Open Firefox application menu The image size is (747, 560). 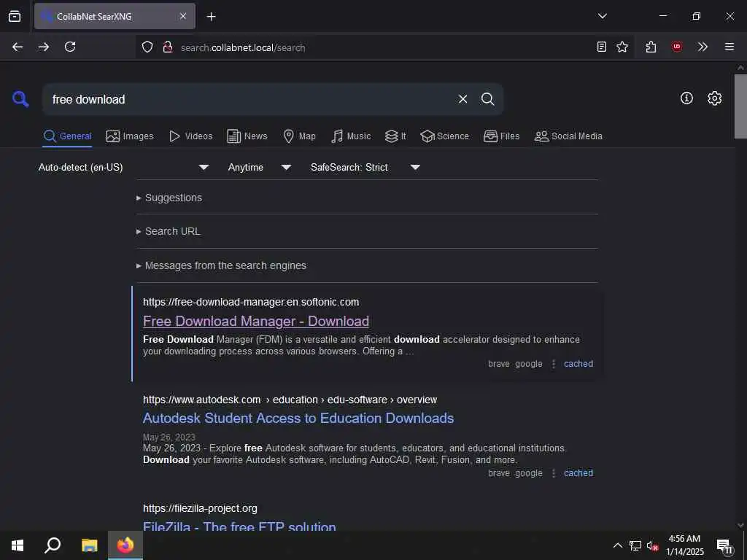pos(729,47)
